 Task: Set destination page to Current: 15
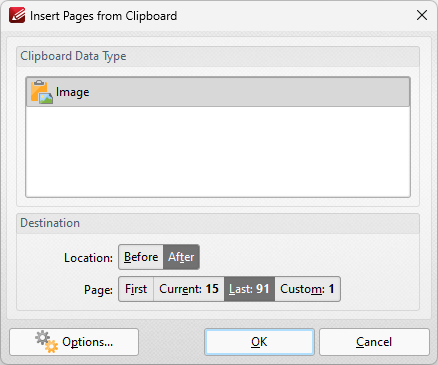tap(189, 289)
